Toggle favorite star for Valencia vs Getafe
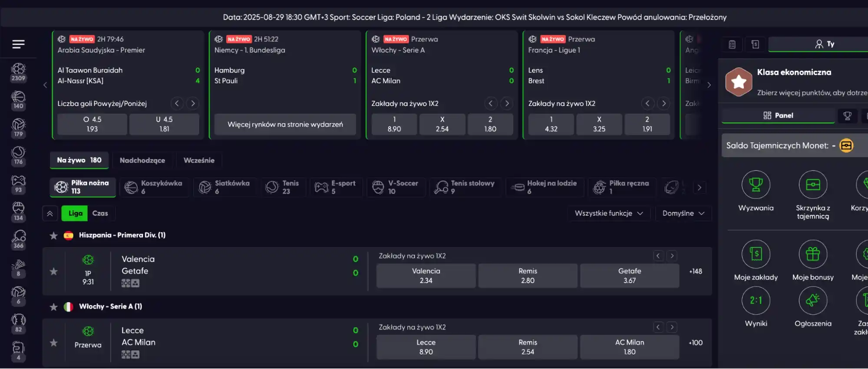 [x=53, y=271]
